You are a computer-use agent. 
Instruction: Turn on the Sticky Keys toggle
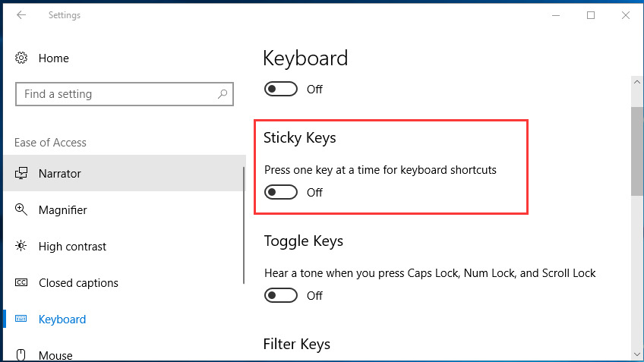point(281,192)
